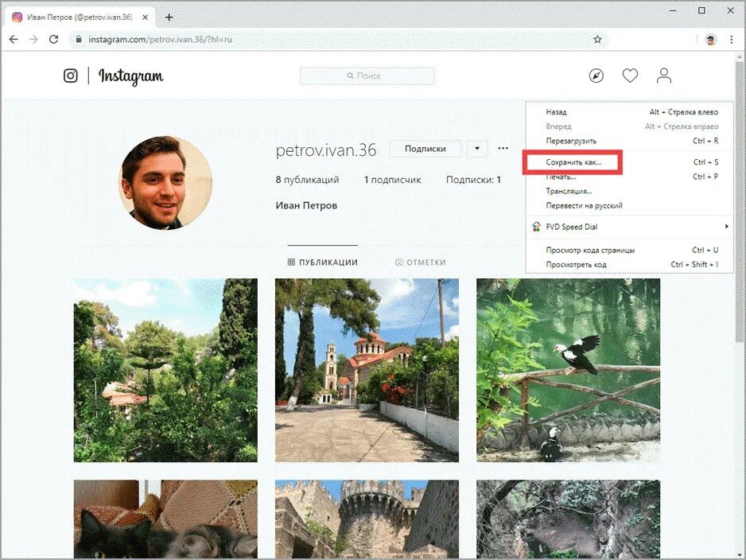Click the Instagram wordmark logo
746x560 pixels.
point(131,76)
